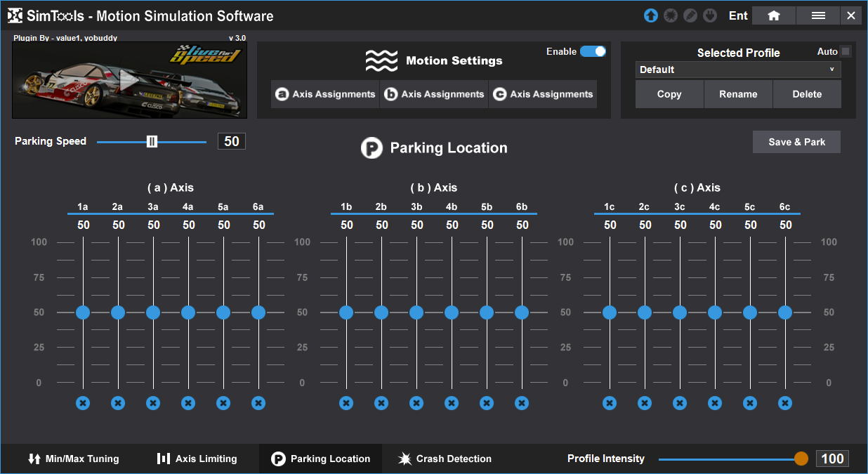Image resolution: width=868 pixels, height=474 pixels.
Task: Click the 1c axis slider knob
Action: coord(610,312)
